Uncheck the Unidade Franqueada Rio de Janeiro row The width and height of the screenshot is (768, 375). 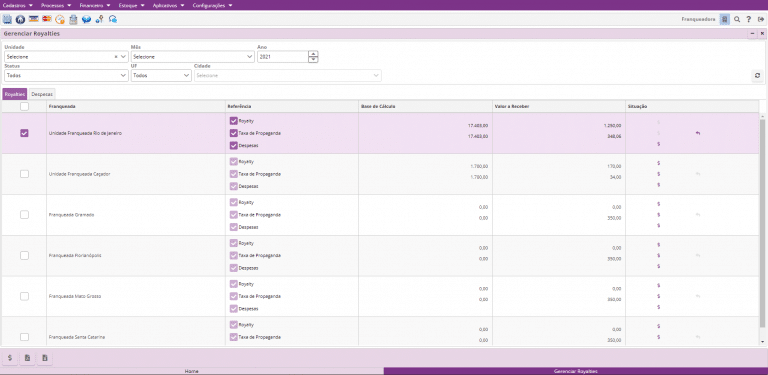tap(24, 133)
